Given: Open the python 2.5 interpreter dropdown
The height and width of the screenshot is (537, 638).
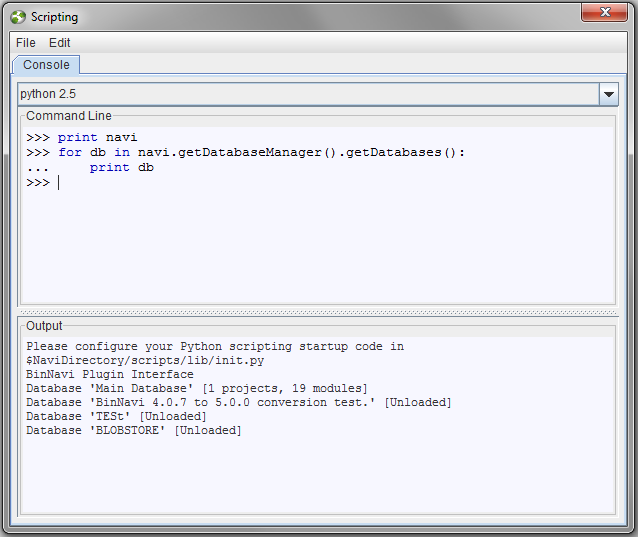Looking at the screenshot, I should coord(318,94).
